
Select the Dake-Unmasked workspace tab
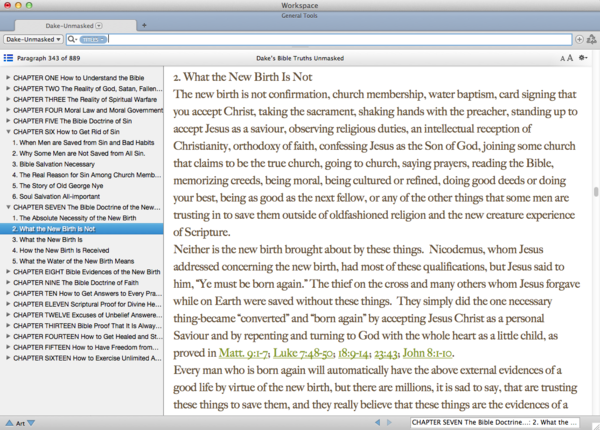(x=75, y=26)
